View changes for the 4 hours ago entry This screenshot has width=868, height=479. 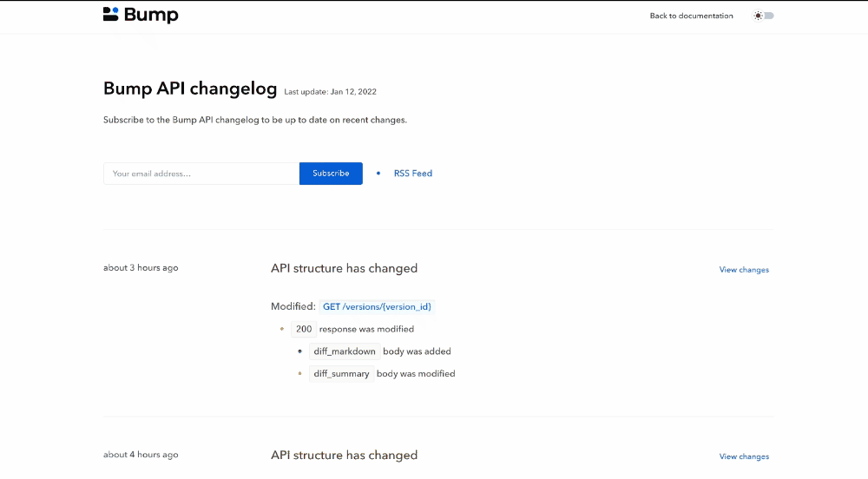pyautogui.click(x=744, y=457)
